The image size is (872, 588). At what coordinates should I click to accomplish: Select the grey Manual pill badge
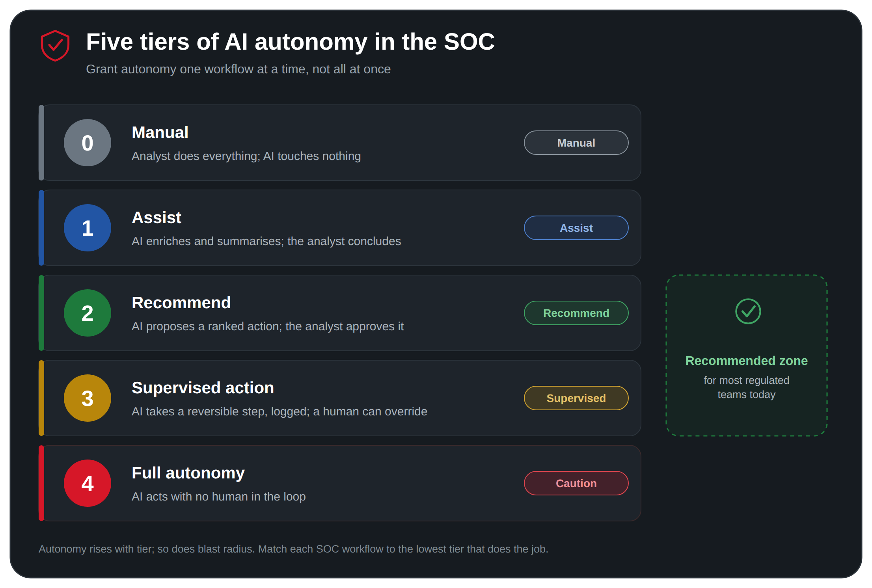(576, 143)
